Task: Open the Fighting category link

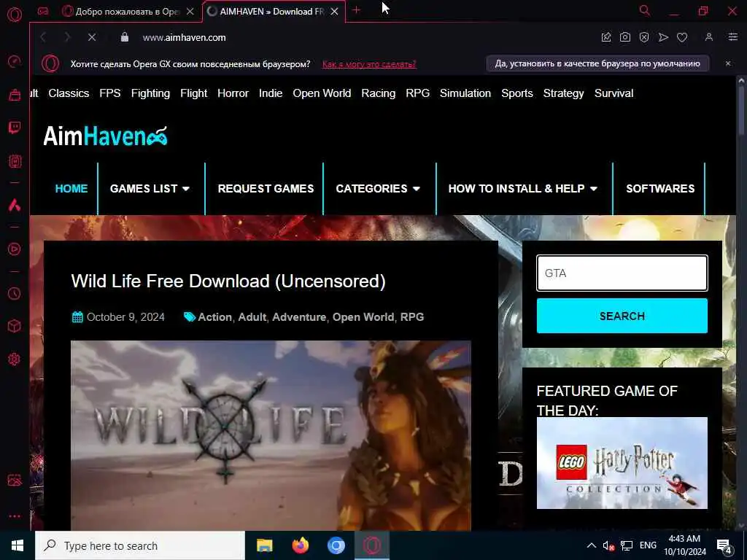Action: [150, 93]
